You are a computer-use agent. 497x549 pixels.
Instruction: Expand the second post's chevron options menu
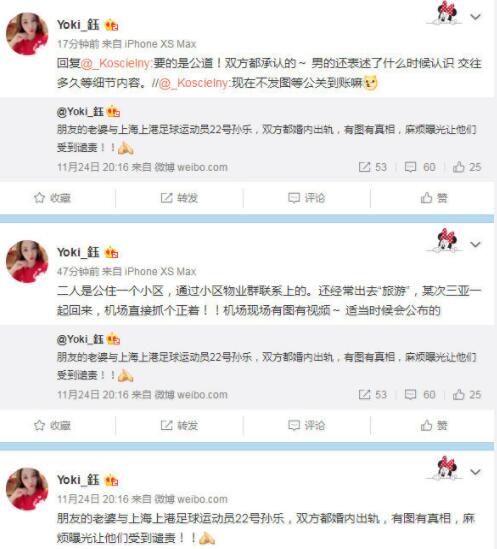(x=475, y=244)
